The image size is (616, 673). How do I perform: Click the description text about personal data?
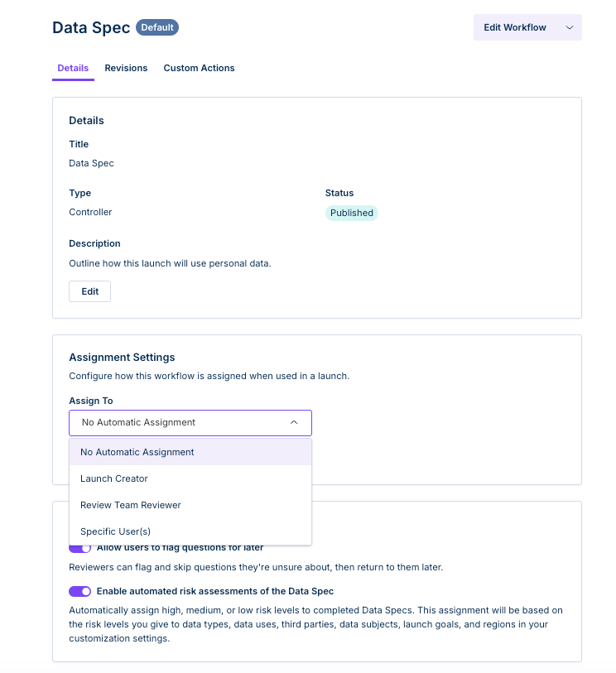(x=170, y=263)
